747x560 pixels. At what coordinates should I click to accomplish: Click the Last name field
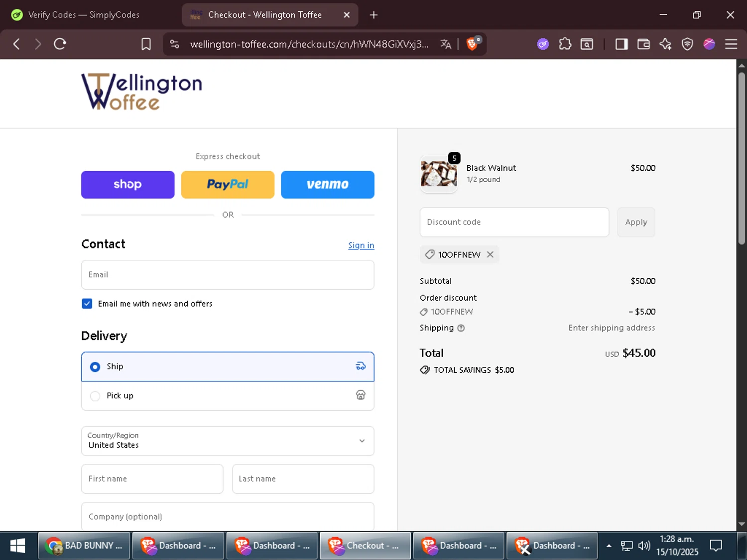coord(303,479)
